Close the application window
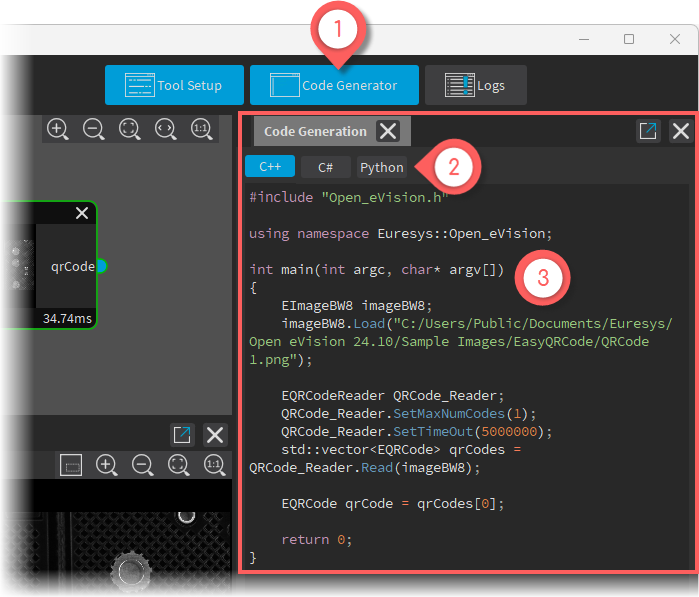The height and width of the screenshot is (597, 699). click(x=675, y=39)
